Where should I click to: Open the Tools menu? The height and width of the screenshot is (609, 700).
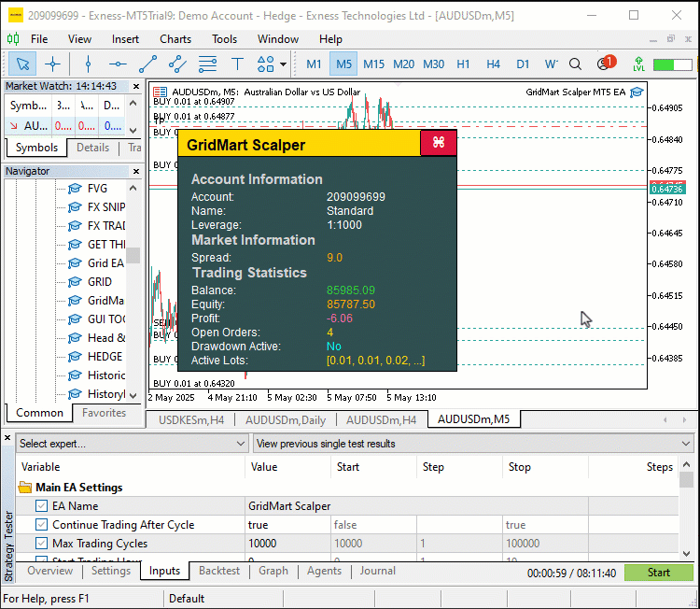click(x=225, y=39)
